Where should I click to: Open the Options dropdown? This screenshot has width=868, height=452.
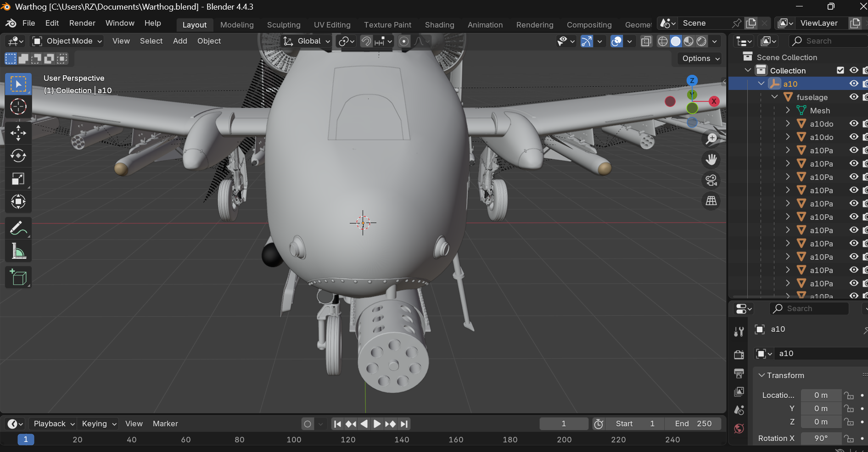700,58
